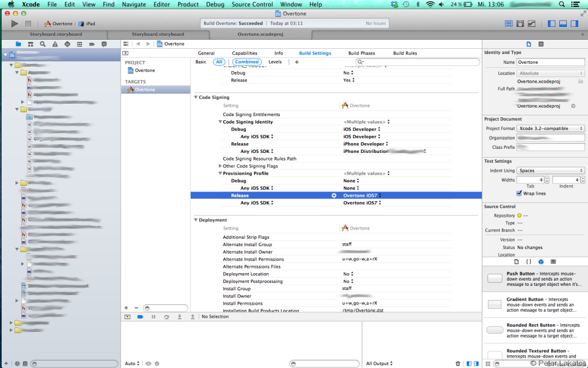Screen dimensions: 588x368
Task: Select the Overtone target
Action: [x=156, y=90]
